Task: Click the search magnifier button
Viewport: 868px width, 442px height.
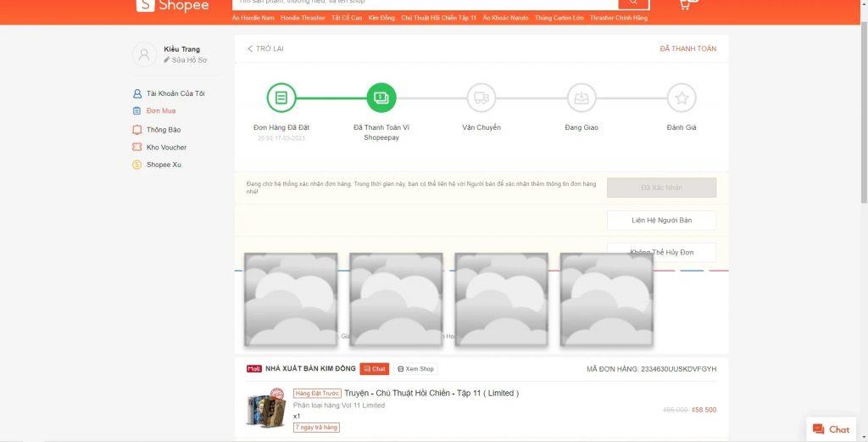Action: point(633,3)
